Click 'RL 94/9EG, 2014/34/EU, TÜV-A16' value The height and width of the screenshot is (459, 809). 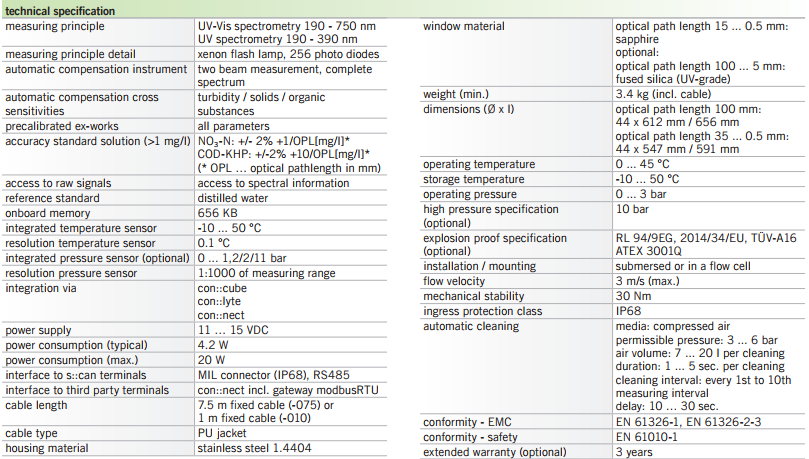706,238
